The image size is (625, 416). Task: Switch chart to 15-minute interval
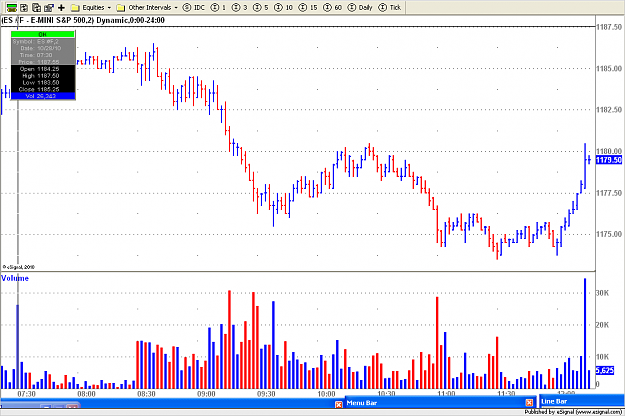pos(308,7)
